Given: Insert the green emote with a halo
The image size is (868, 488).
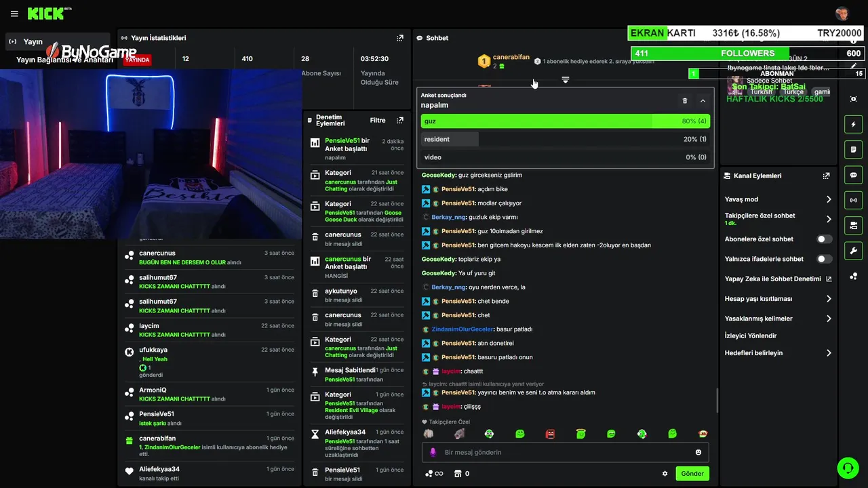Looking at the screenshot, I should (580, 434).
